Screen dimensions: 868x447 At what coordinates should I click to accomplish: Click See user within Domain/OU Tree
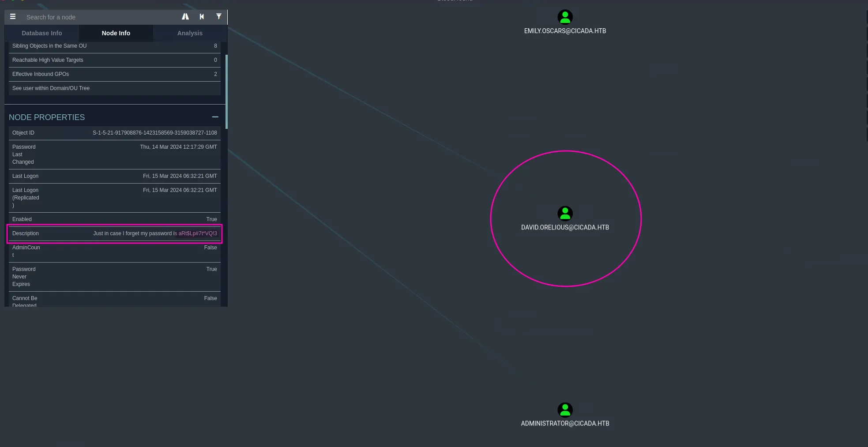[115, 88]
